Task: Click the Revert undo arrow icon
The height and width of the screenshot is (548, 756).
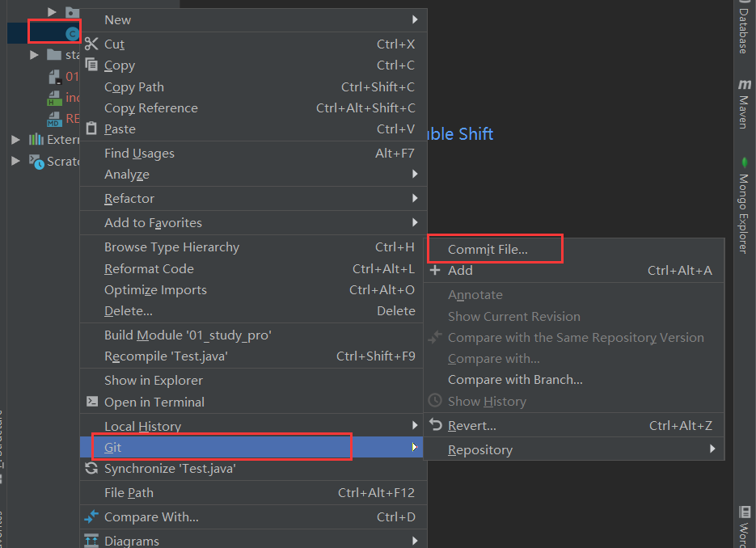Action: coord(435,424)
